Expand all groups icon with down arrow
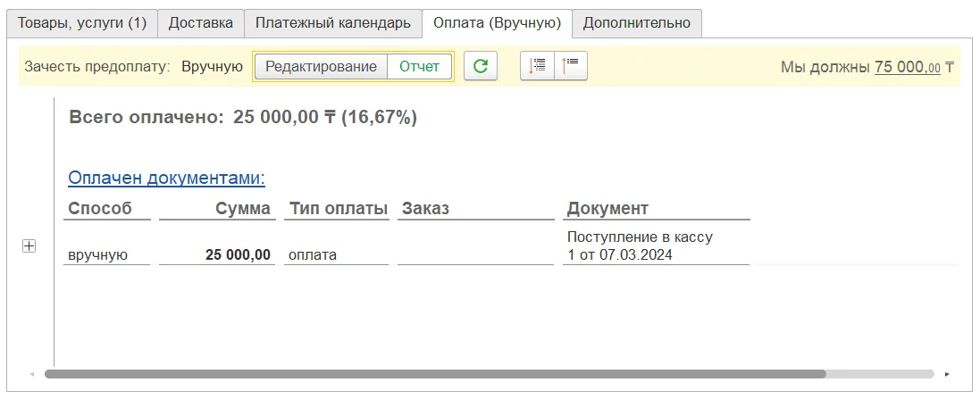 [537, 65]
